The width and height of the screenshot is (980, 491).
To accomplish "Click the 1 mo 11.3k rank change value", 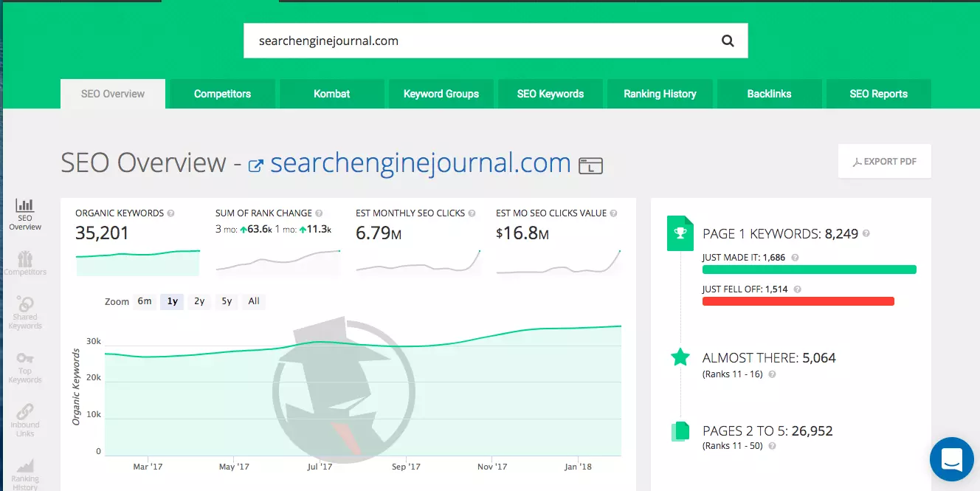I will (314, 230).
